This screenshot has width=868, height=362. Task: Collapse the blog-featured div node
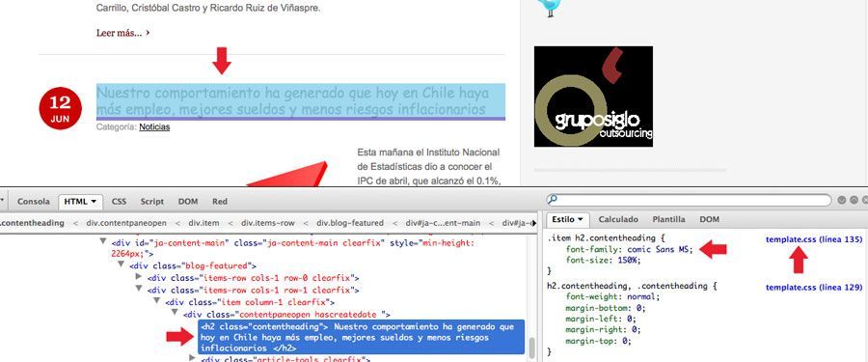tap(121, 265)
